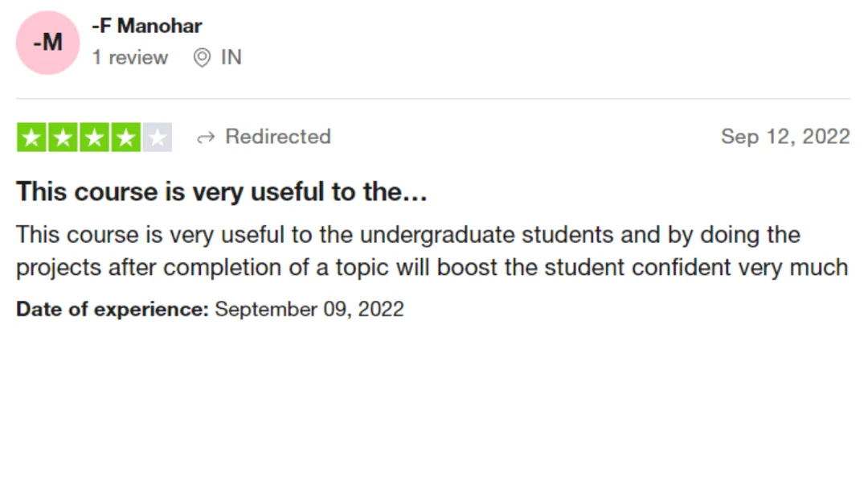
Task: Click the location pin icon
Action: [202, 58]
